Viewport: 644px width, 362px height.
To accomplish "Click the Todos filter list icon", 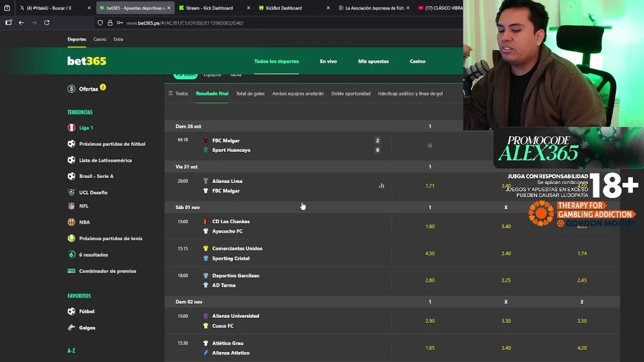I will (171, 94).
